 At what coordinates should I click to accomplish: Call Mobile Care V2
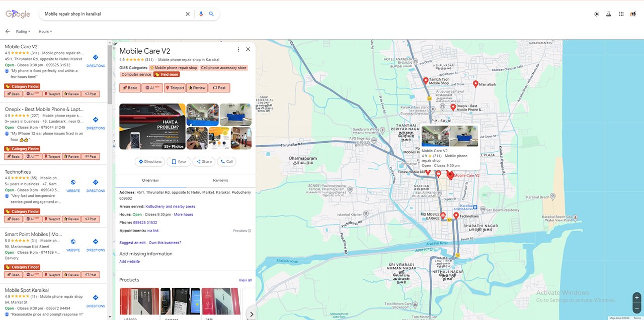pos(226,162)
